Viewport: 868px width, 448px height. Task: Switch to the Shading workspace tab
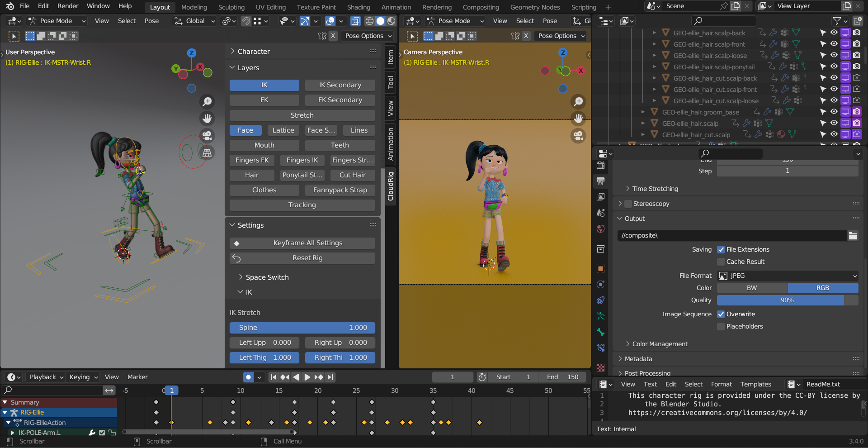[x=359, y=7]
